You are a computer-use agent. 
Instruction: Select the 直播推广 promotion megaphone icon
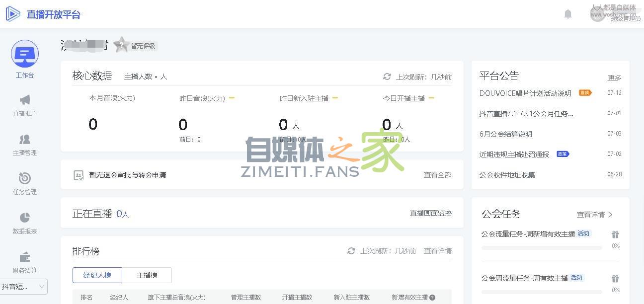pyautogui.click(x=24, y=99)
